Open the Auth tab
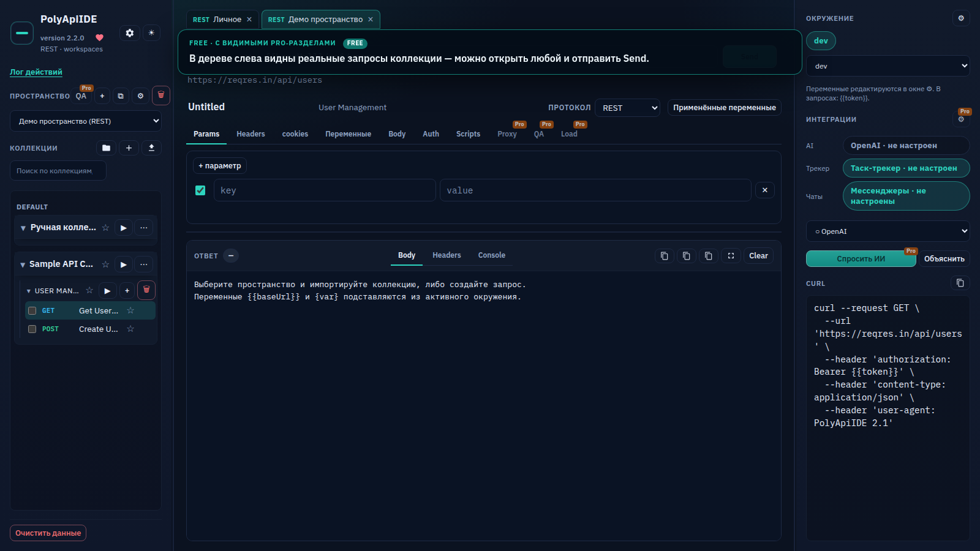The image size is (980, 551). tap(431, 134)
